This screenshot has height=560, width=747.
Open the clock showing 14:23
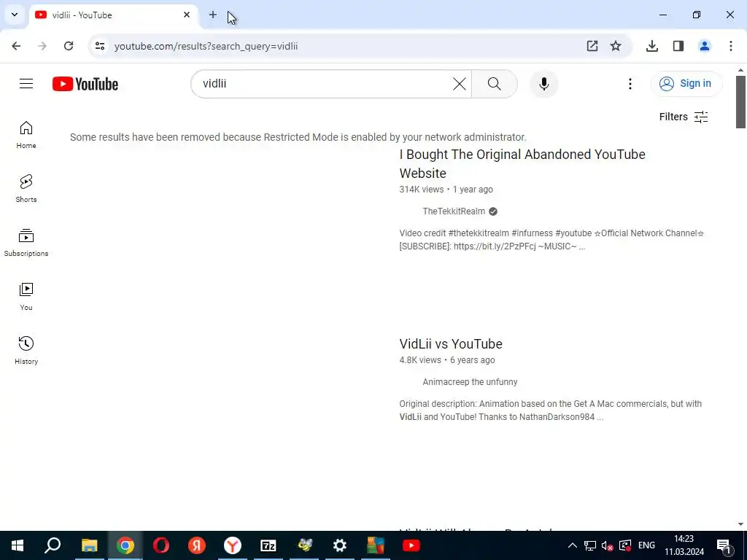pyautogui.click(x=684, y=545)
